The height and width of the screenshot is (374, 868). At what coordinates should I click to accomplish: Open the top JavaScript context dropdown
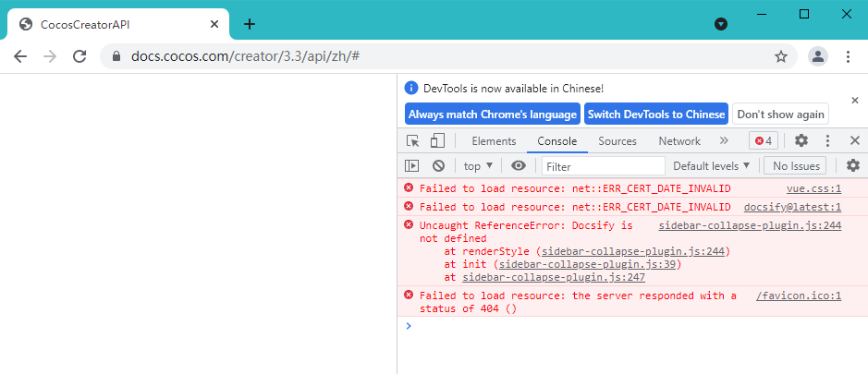[x=478, y=166]
